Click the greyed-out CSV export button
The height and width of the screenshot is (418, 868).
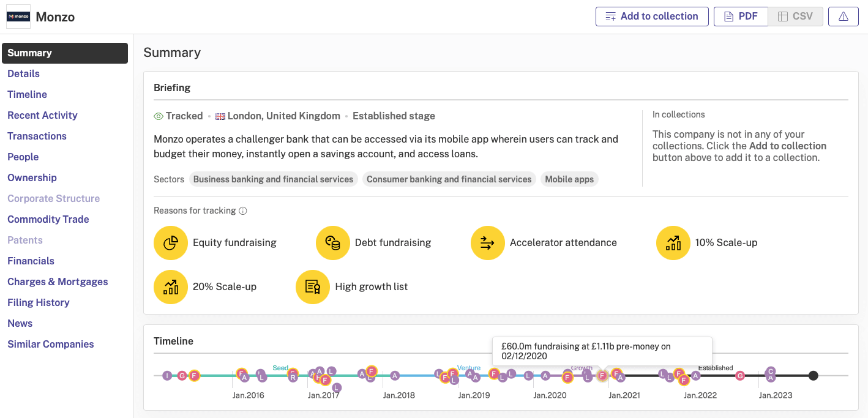point(795,17)
